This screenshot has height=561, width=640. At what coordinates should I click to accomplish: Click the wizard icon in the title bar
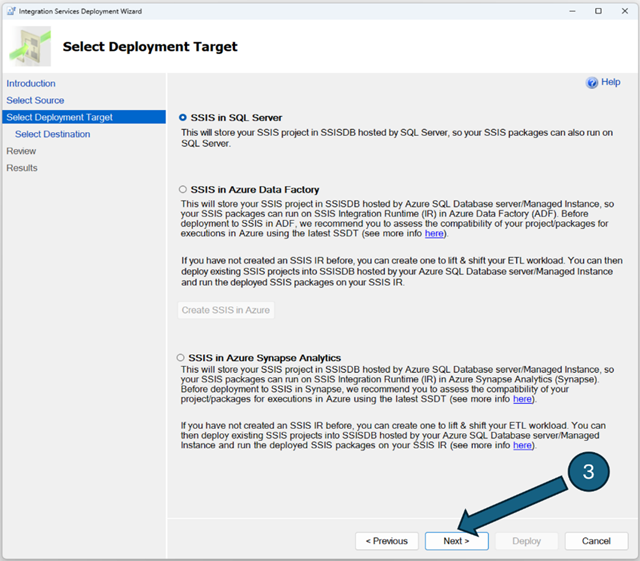coord(11,11)
